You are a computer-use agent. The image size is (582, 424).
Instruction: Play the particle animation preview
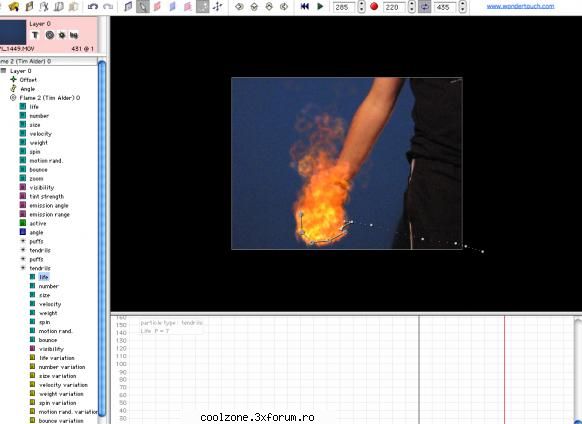click(x=320, y=6)
